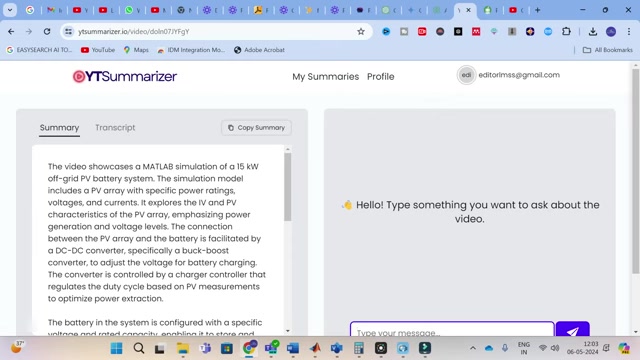Open the browser extensions puzzle icon
The width and height of the screenshot is (640, 360).
pos(566,31)
